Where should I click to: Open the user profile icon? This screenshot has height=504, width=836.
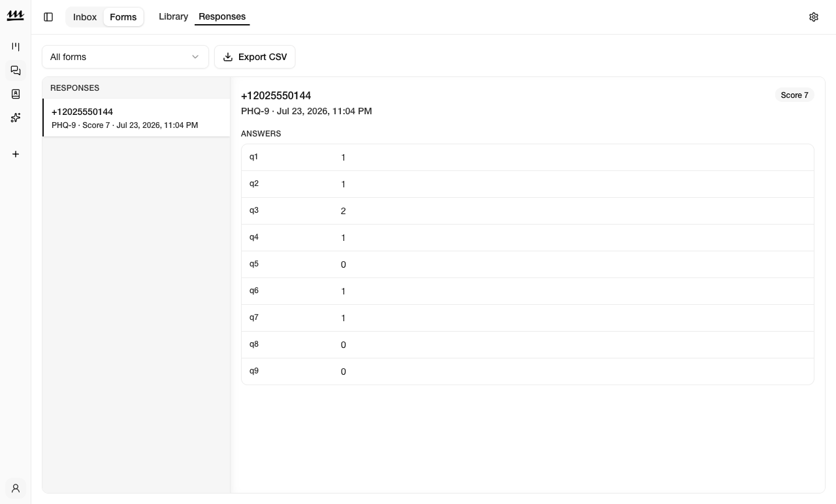click(x=16, y=488)
